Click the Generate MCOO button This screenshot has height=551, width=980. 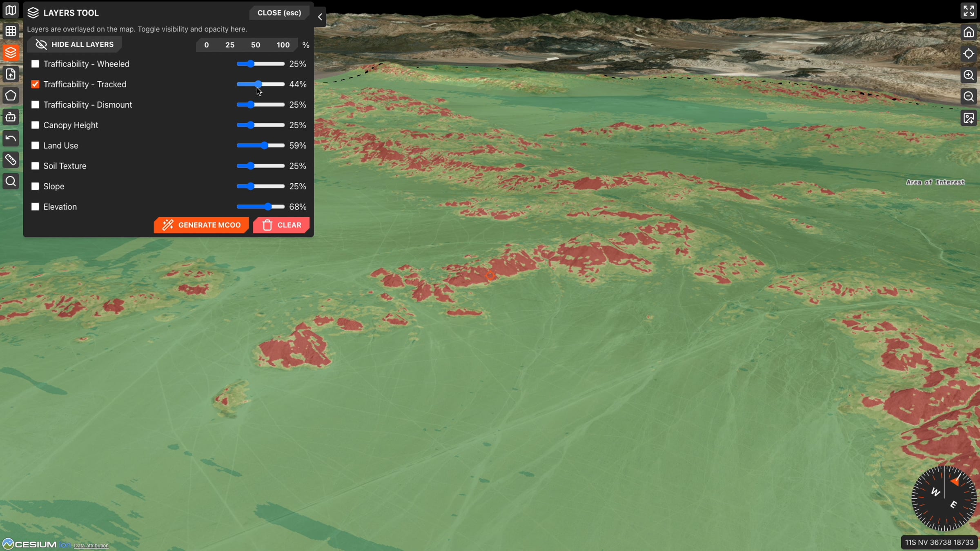coord(201,225)
